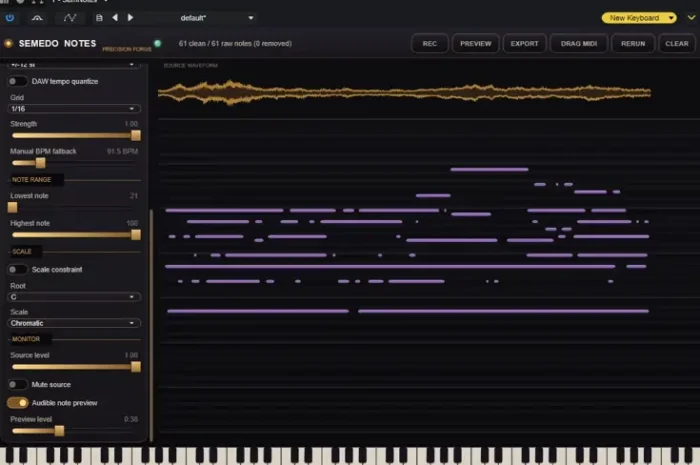Click the automation curve icon
700x465 pixels.
click(70, 18)
